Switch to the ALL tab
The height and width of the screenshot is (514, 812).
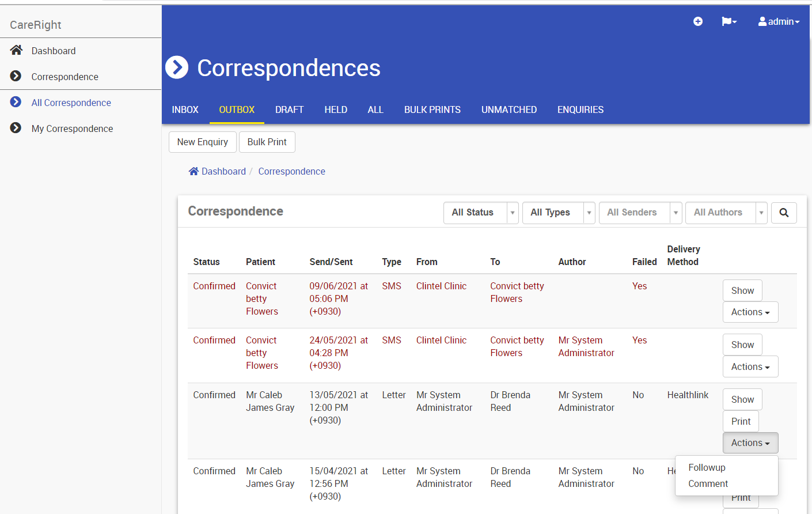tap(375, 109)
